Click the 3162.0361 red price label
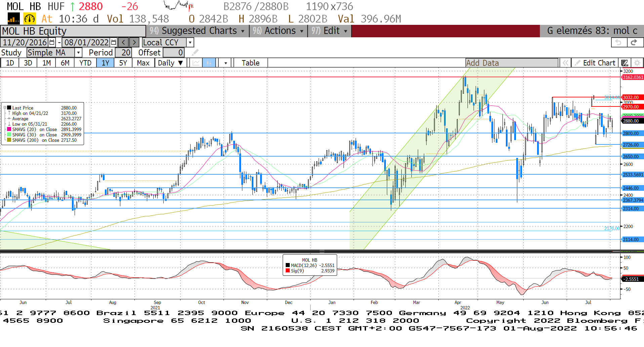 (633, 77)
